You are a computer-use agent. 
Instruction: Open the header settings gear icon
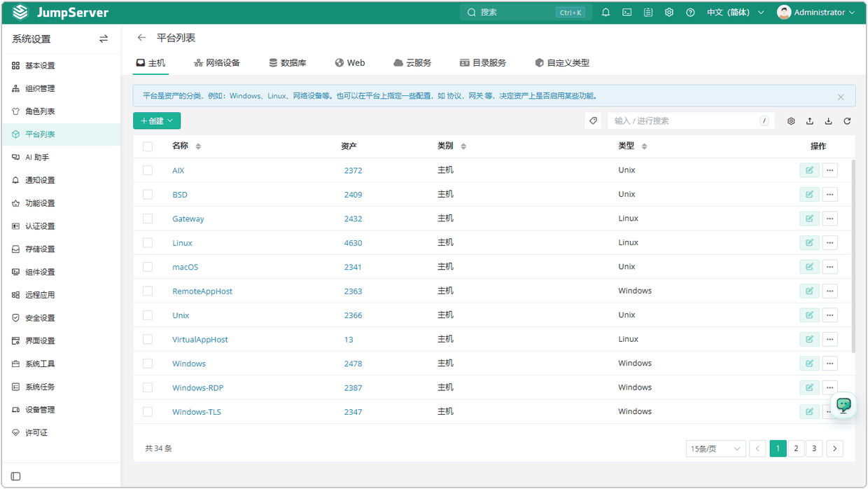coord(669,13)
